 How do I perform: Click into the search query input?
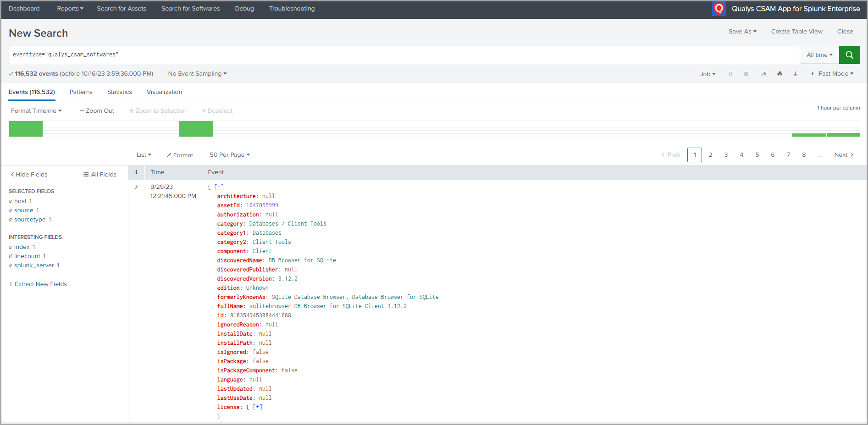point(404,55)
